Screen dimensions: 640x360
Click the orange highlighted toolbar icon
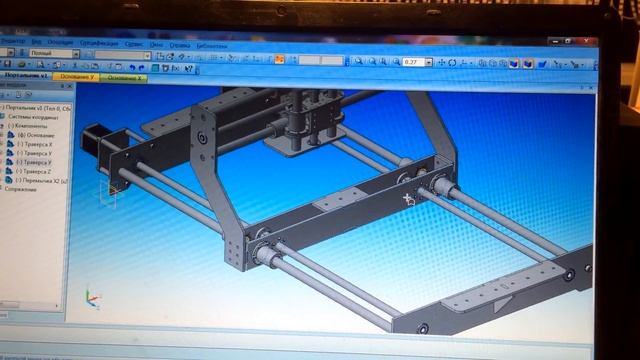pos(280,59)
